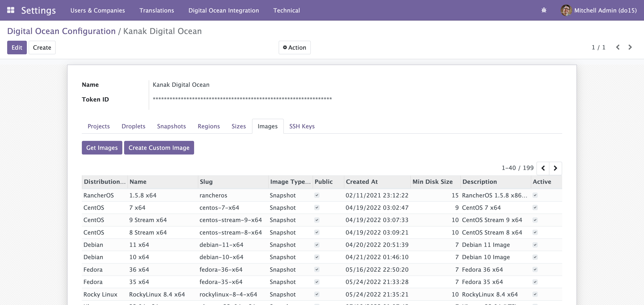This screenshot has width=644, height=305.
Task: Open Digital Ocean Configuration breadcrumb link
Action: coord(61,31)
